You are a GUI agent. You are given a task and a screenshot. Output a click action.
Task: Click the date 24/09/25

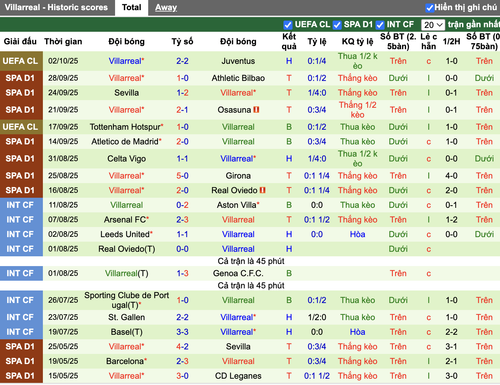[x=63, y=93]
